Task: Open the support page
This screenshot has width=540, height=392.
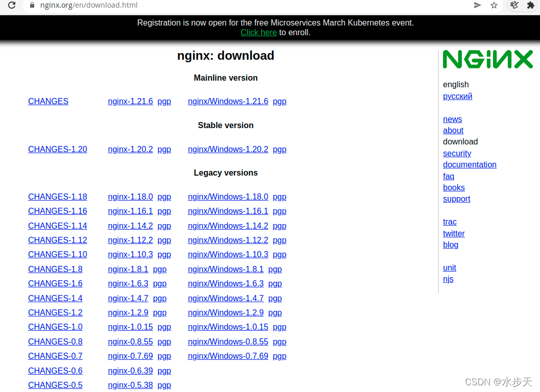Action: pos(456,199)
